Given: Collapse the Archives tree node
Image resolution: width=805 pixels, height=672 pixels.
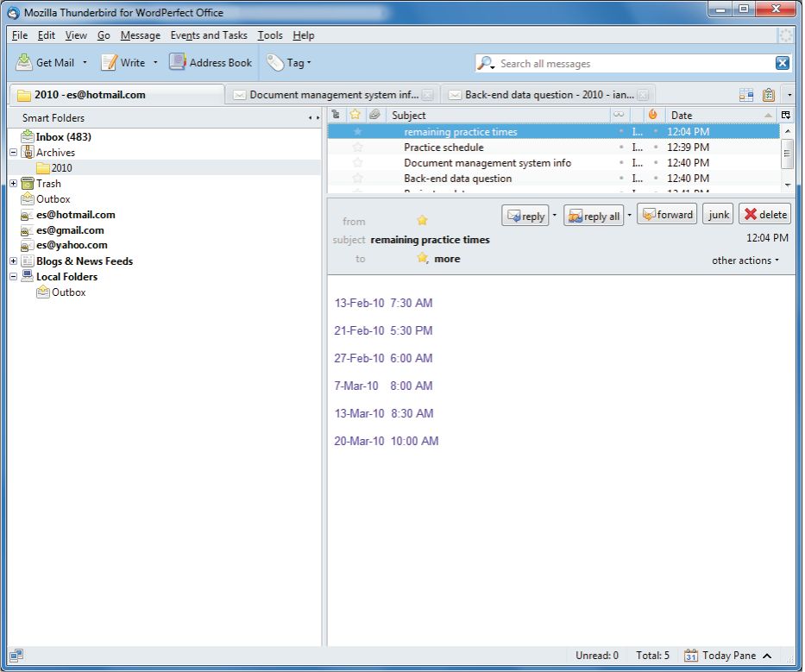Looking at the screenshot, I should coord(13,153).
